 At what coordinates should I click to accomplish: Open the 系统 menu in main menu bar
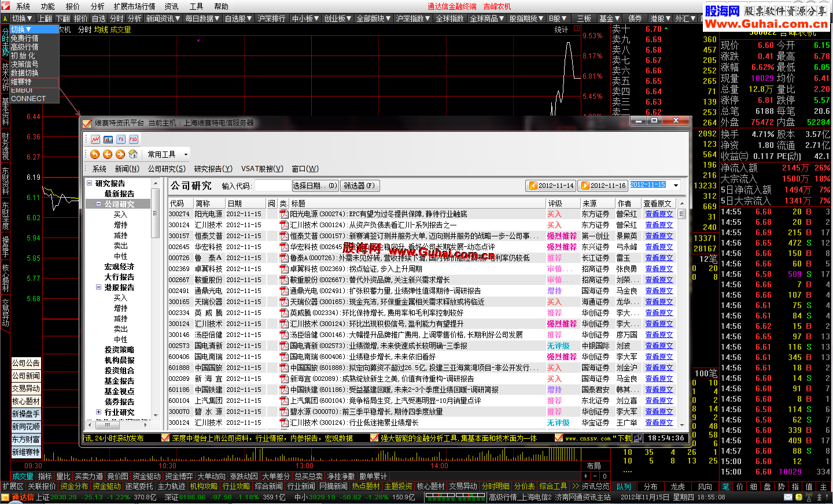[23, 6]
